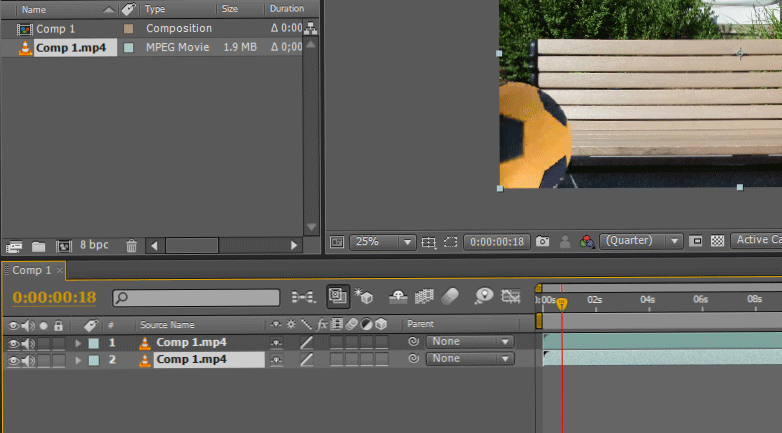The width and height of the screenshot is (782, 433).
Task: Delete selected project item with trash icon
Action: tap(131, 245)
